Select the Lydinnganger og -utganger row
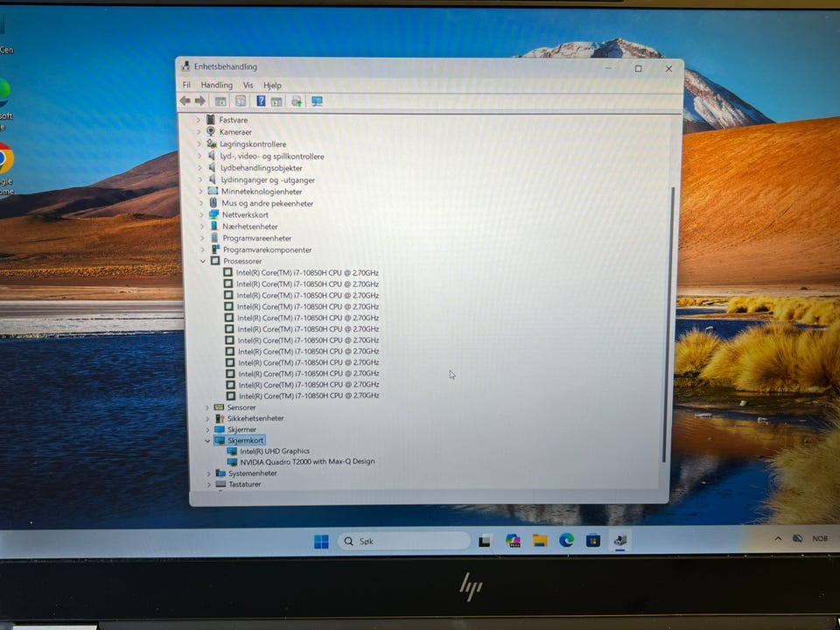This screenshot has height=630, width=840. [x=268, y=180]
